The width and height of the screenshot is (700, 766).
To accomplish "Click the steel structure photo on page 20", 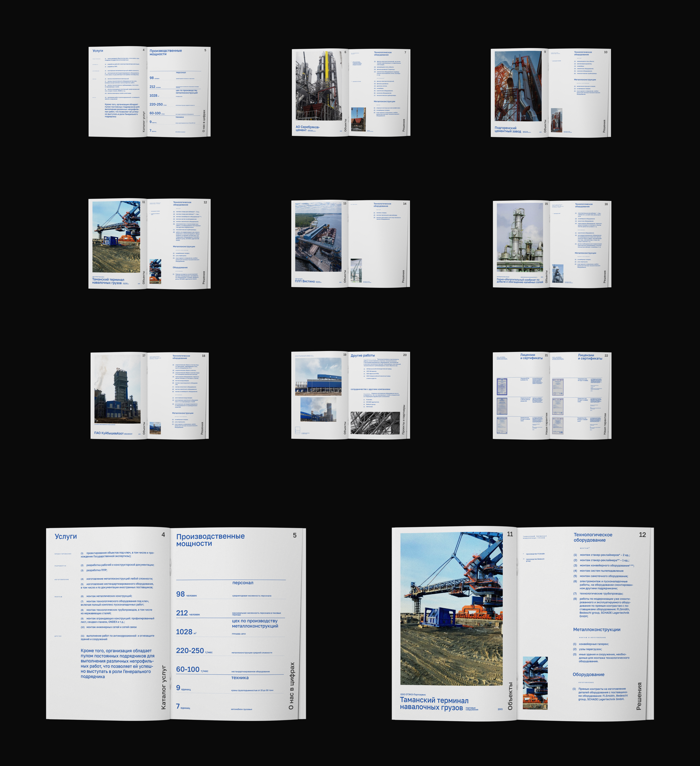I will coord(375,423).
